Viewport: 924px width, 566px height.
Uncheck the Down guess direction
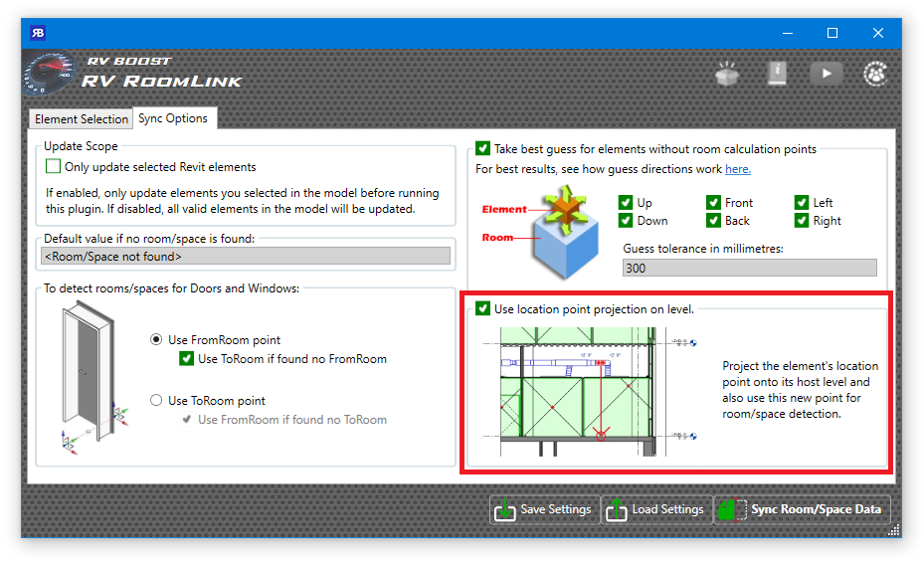(x=626, y=221)
